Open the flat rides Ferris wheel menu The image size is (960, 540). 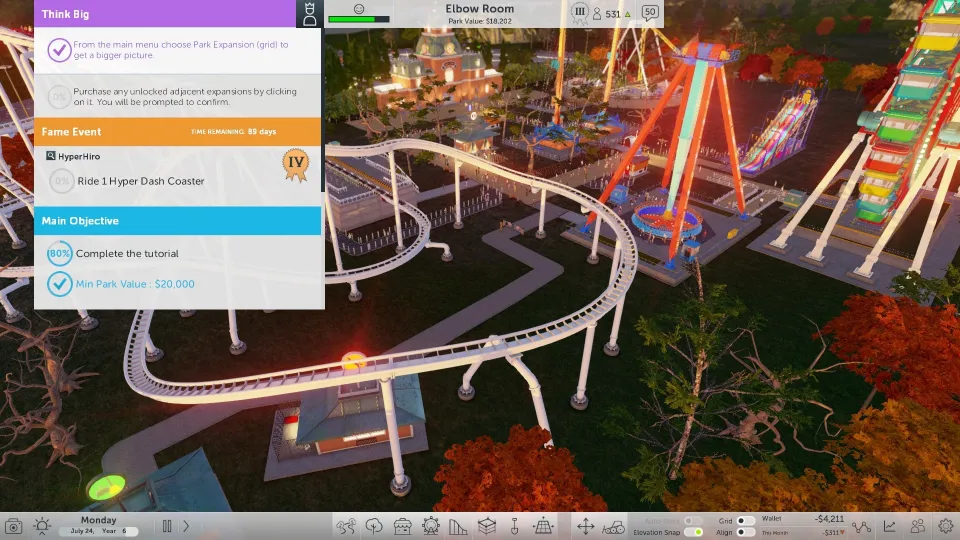click(431, 526)
